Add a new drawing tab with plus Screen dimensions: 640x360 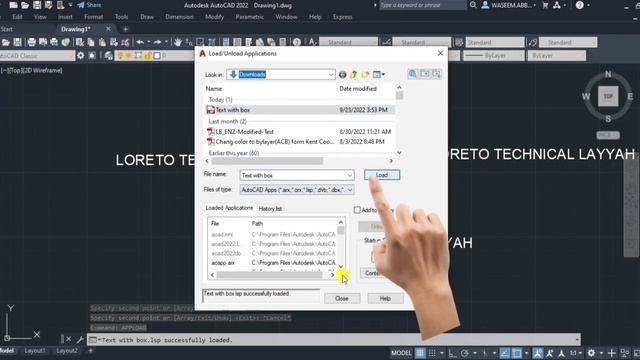point(126,29)
